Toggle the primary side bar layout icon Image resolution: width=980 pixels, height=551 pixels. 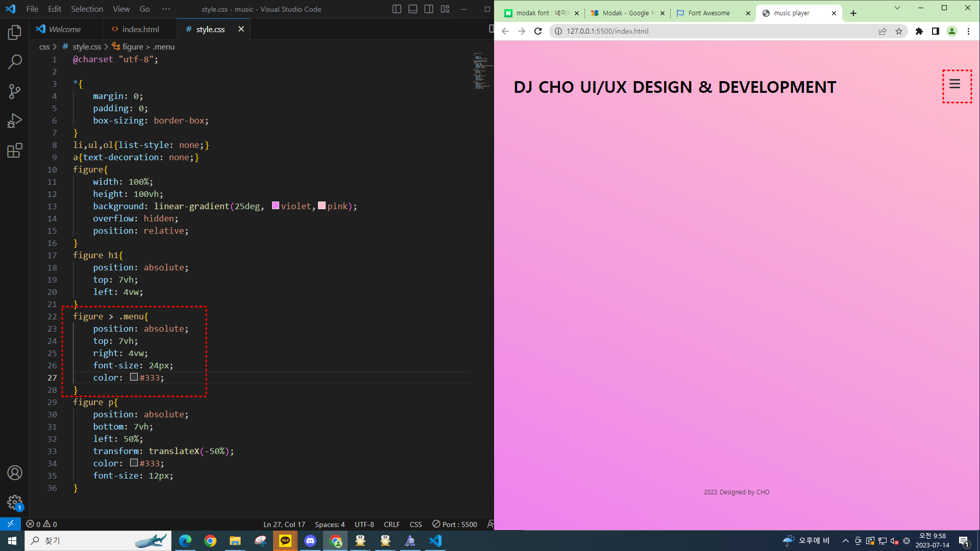[397, 9]
